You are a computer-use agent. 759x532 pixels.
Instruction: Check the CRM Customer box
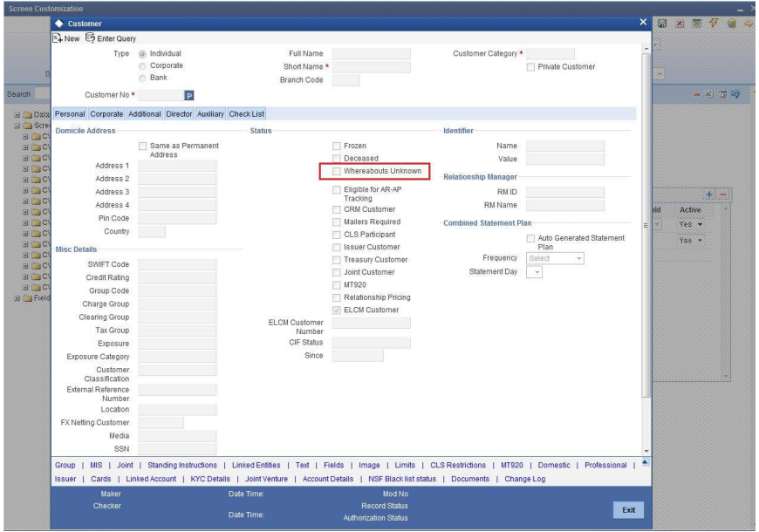(337, 209)
